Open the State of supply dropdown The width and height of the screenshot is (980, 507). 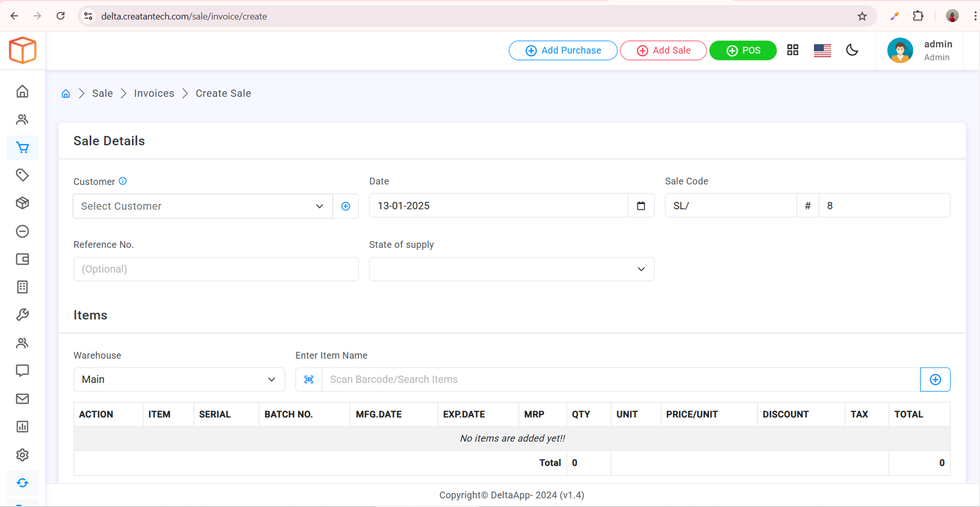pyautogui.click(x=511, y=269)
